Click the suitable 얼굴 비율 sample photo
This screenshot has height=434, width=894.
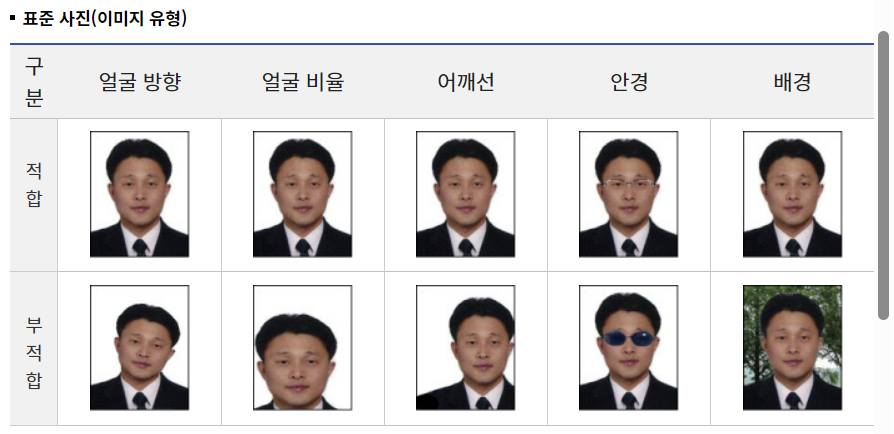tap(302, 194)
